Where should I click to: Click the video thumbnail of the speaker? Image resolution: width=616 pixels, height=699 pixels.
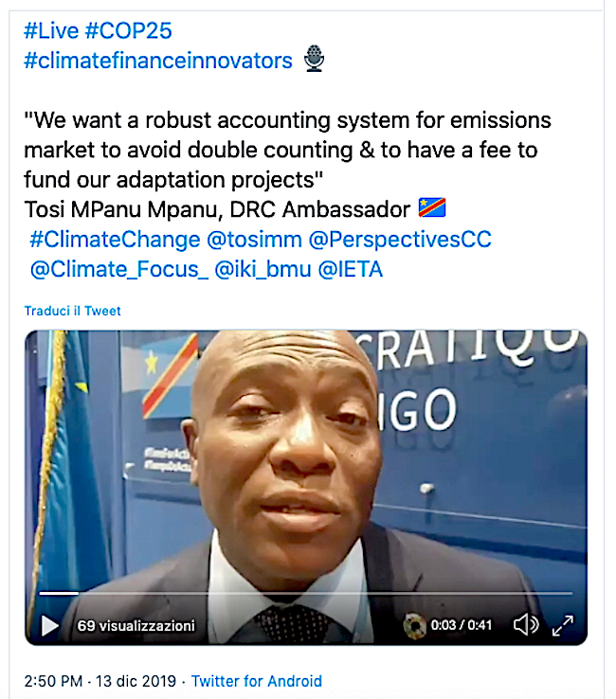tap(305, 464)
